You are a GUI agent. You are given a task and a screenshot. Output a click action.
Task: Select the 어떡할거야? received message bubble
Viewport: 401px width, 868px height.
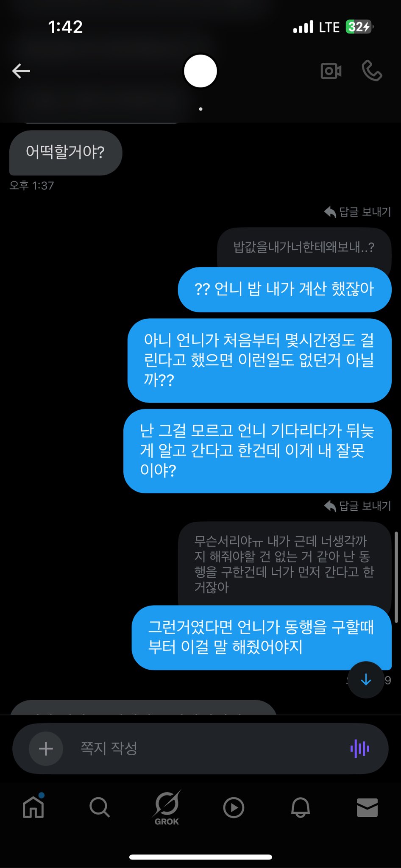66,153
